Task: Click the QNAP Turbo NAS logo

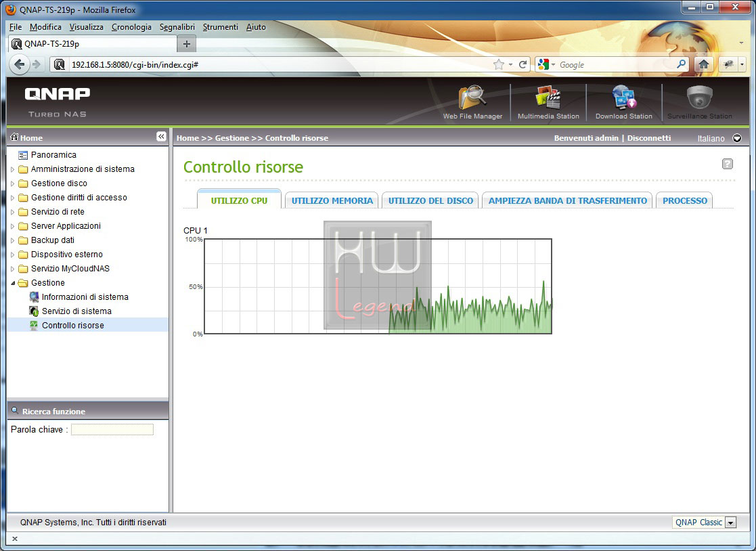Action: tap(58, 102)
